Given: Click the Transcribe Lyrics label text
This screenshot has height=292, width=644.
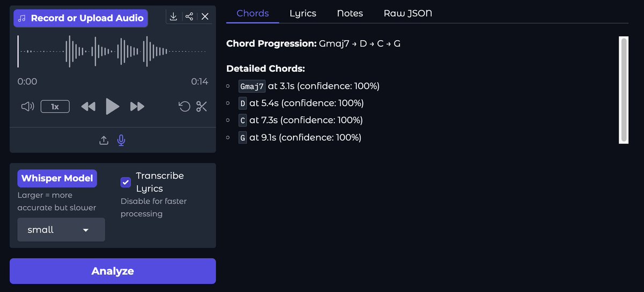Looking at the screenshot, I should [x=160, y=182].
